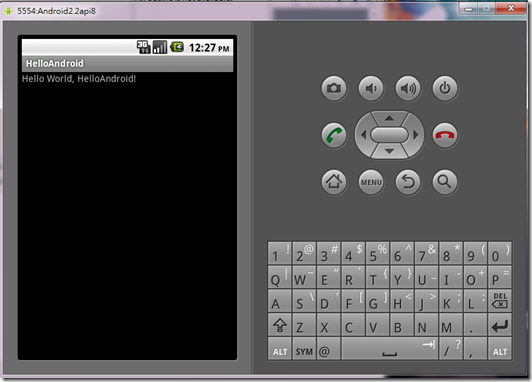532x382 pixels.
Task: Click the space bar key
Action: click(390, 348)
